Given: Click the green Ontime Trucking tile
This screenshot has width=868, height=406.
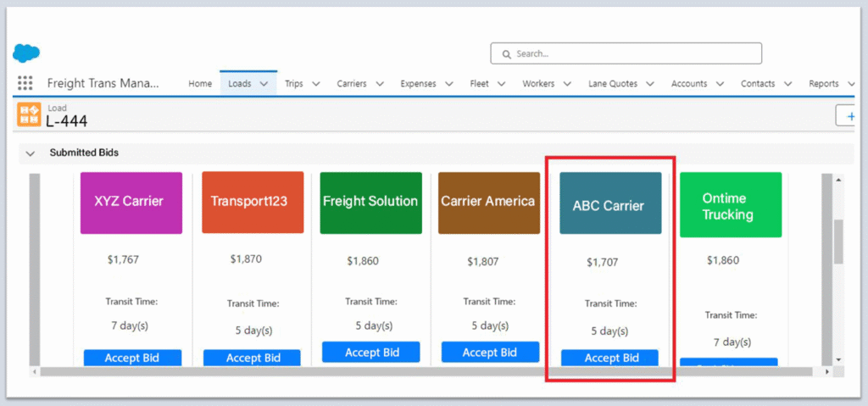Looking at the screenshot, I should point(730,206).
